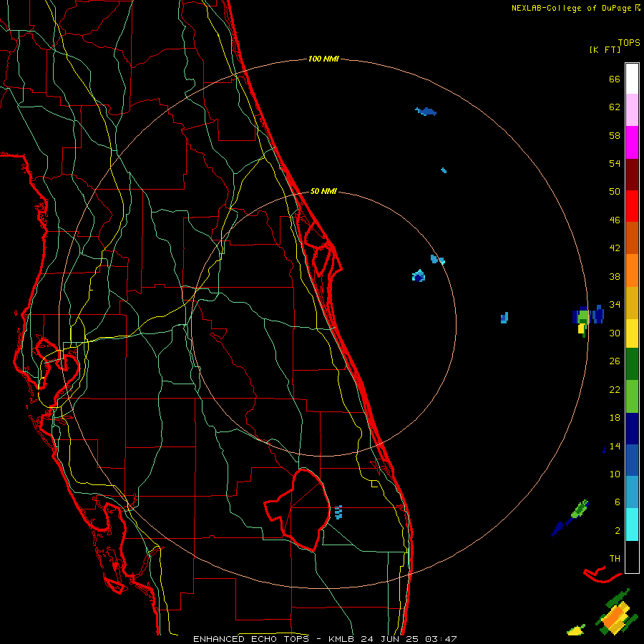Click the legend value 42
This screenshot has width=644, height=644.
pos(615,248)
